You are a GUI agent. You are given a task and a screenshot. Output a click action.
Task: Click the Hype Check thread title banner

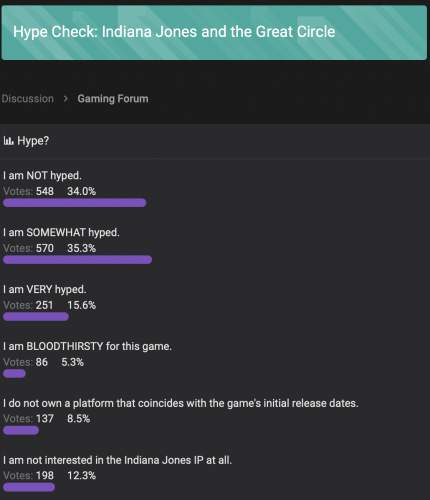point(214,33)
